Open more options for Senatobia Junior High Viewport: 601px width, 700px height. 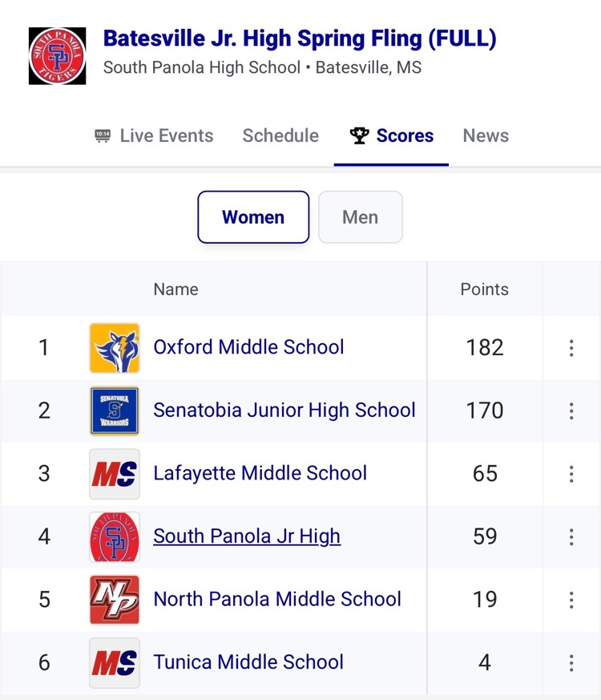571,411
